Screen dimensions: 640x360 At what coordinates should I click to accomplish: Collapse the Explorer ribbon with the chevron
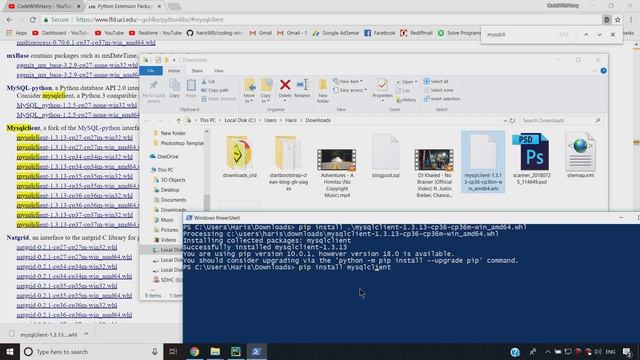pos(595,71)
